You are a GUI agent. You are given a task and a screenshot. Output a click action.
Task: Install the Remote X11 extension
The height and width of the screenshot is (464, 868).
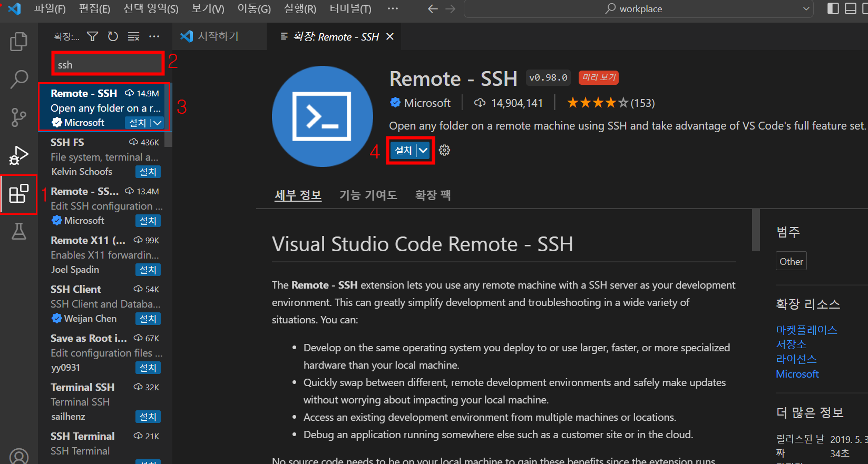pos(148,270)
